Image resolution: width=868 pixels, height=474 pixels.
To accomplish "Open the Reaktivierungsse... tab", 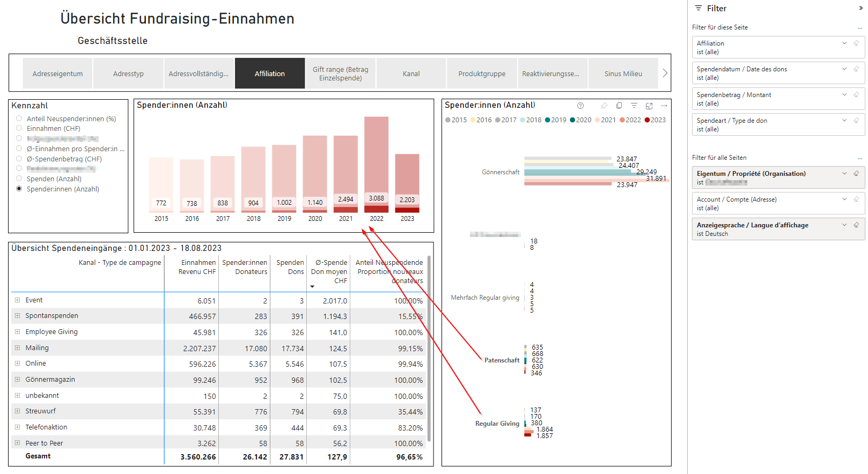I will [553, 73].
